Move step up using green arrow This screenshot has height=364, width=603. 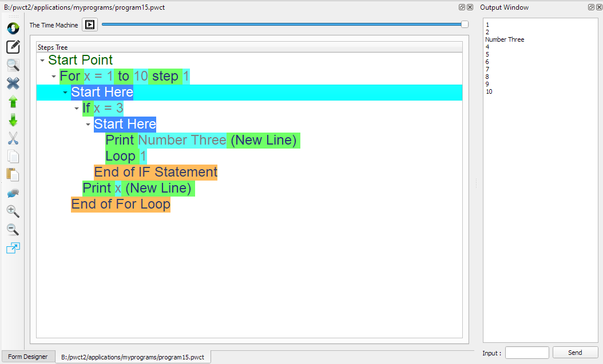(x=13, y=102)
